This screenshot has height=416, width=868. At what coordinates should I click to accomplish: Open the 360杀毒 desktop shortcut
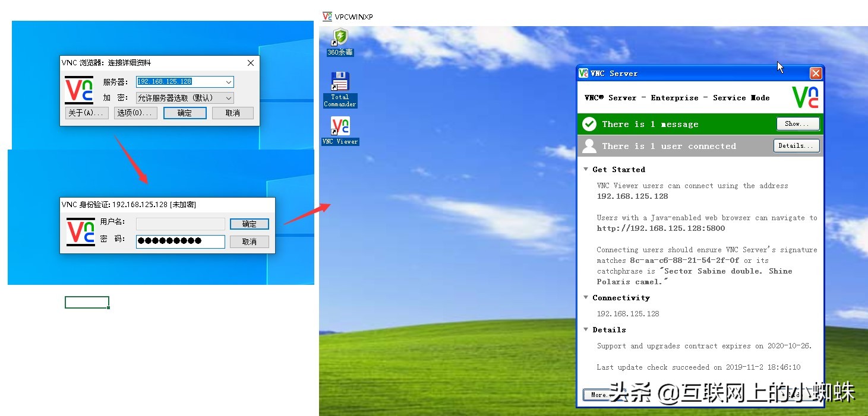click(340, 42)
